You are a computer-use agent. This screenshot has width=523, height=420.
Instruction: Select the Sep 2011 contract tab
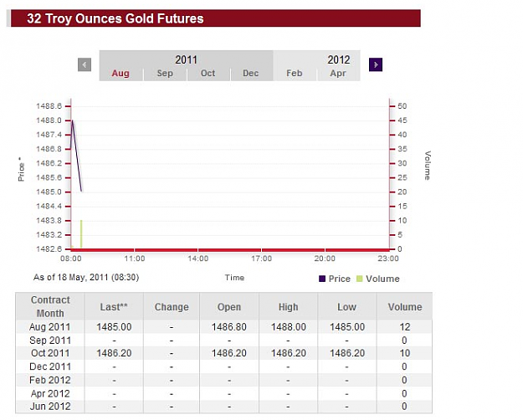[x=165, y=73]
